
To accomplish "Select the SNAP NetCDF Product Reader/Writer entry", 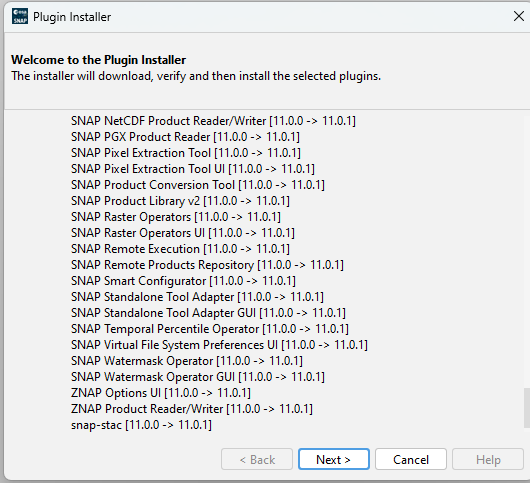I will point(213,121).
